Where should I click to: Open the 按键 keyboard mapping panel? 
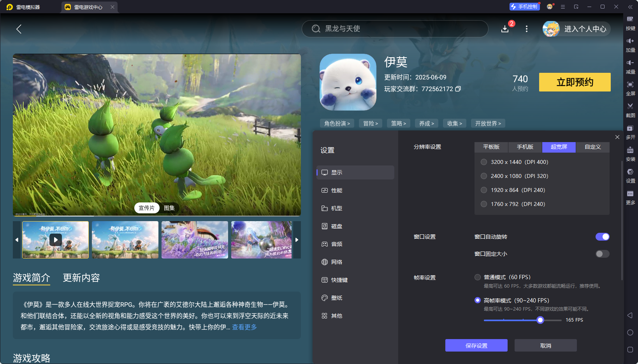coord(631,23)
